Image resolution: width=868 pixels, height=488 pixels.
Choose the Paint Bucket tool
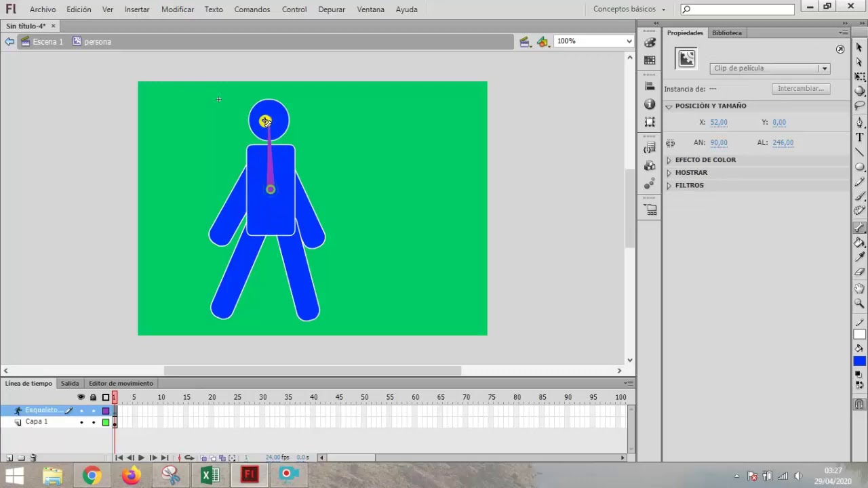coord(859,243)
